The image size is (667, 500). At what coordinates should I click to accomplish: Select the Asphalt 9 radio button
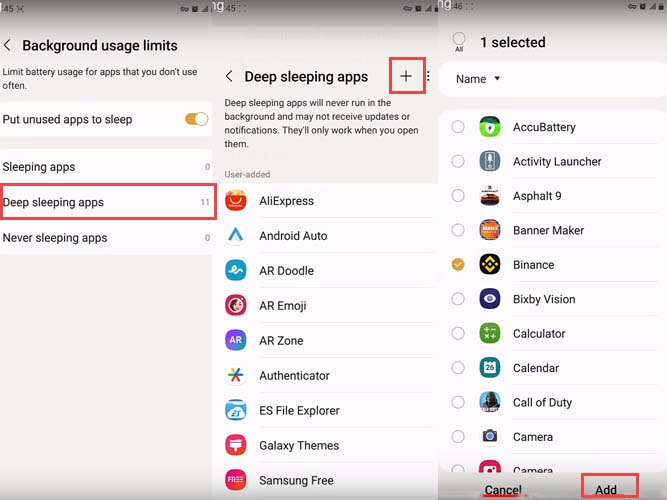click(x=458, y=196)
